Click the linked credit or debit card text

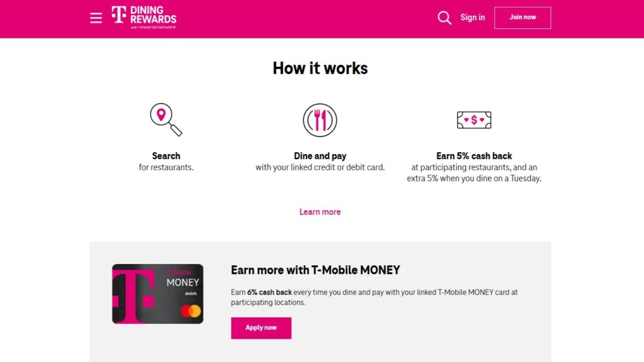[319, 168]
